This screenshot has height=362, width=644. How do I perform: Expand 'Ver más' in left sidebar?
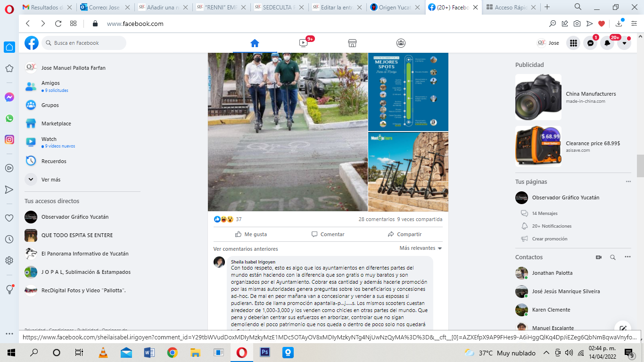pos(51,180)
